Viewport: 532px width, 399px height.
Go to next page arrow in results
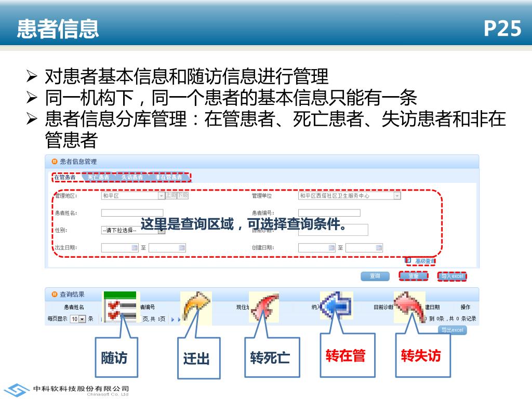tap(172, 320)
